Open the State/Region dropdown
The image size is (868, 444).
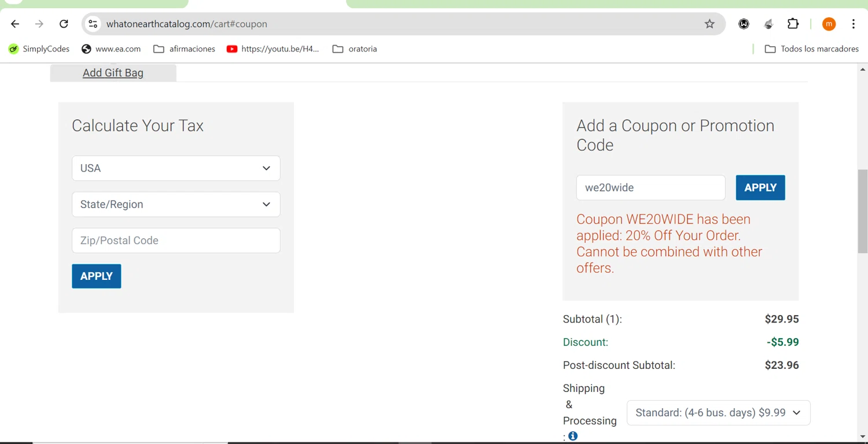pyautogui.click(x=176, y=205)
